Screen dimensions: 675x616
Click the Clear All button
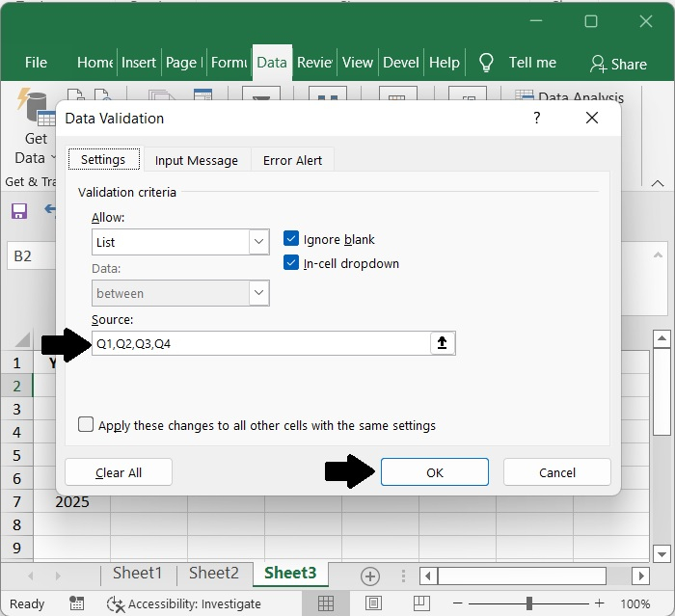coord(119,472)
